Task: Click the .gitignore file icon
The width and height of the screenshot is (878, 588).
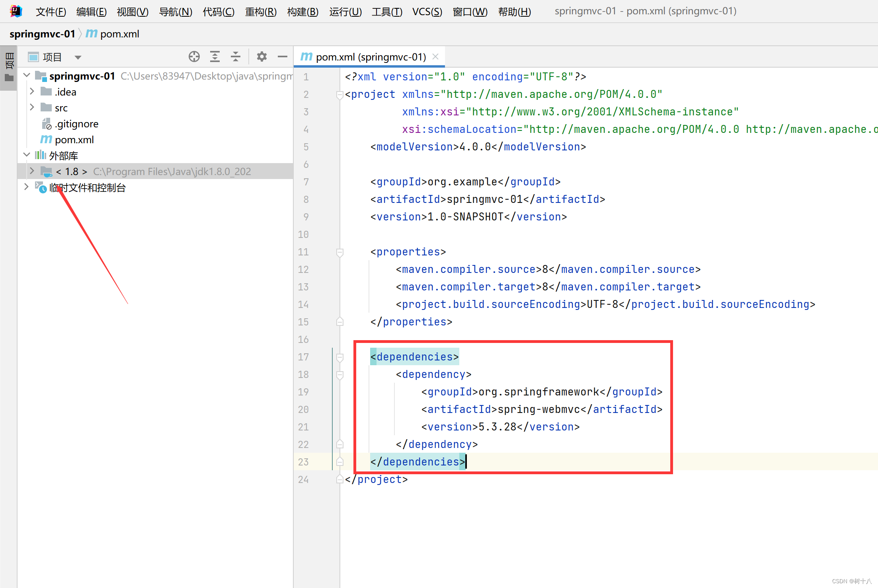Action: click(x=47, y=124)
